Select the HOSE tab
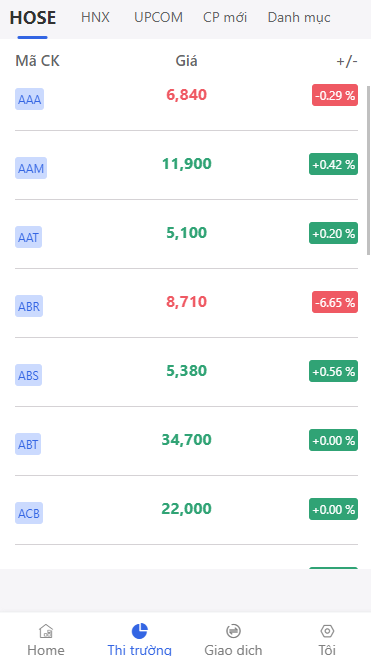 point(33,18)
